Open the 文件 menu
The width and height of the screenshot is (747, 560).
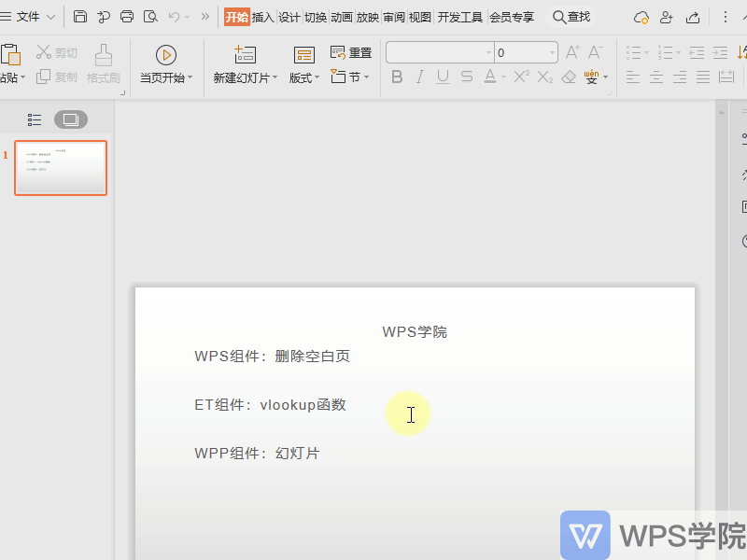point(28,17)
